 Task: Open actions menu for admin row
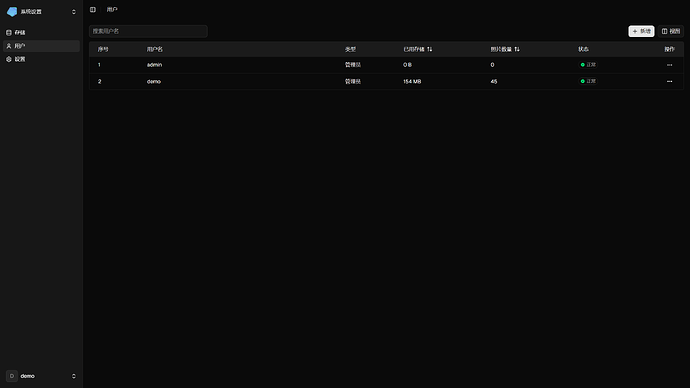pos(669,65)
